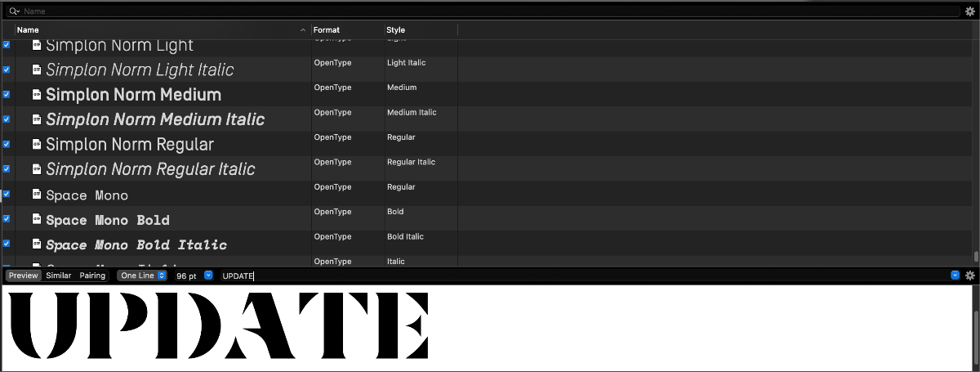Click the Space Mono font file icon
The image size is (980, 372).
[x=36, y=195]
